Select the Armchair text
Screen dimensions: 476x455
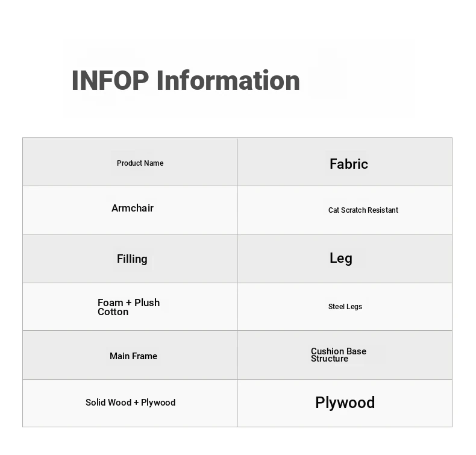click(x=133, y=209)
